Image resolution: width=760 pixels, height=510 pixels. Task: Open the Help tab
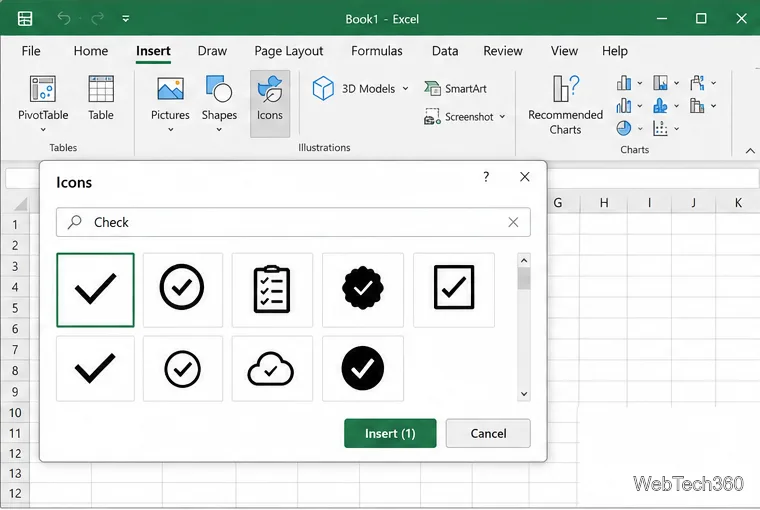(615, 51)
